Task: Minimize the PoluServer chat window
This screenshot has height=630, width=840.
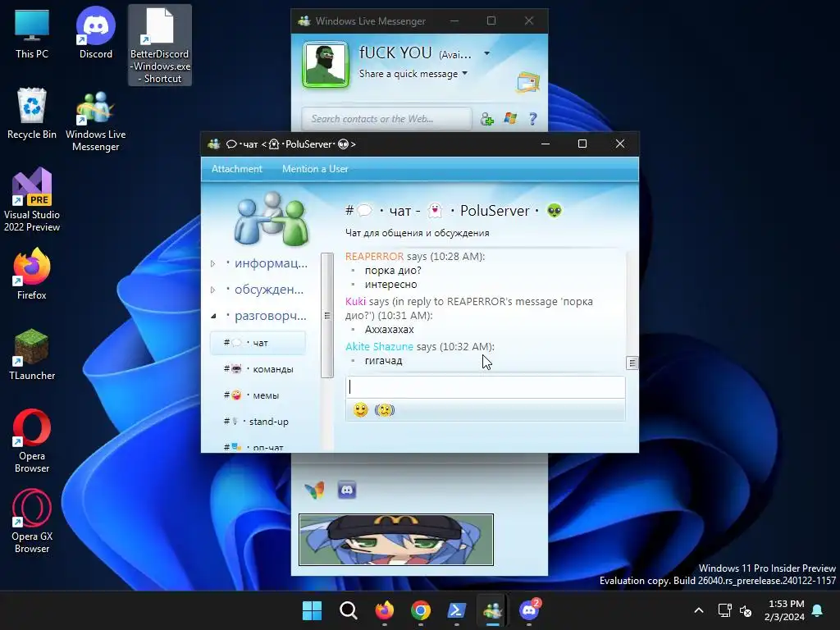Action: (x=546, y=144)
